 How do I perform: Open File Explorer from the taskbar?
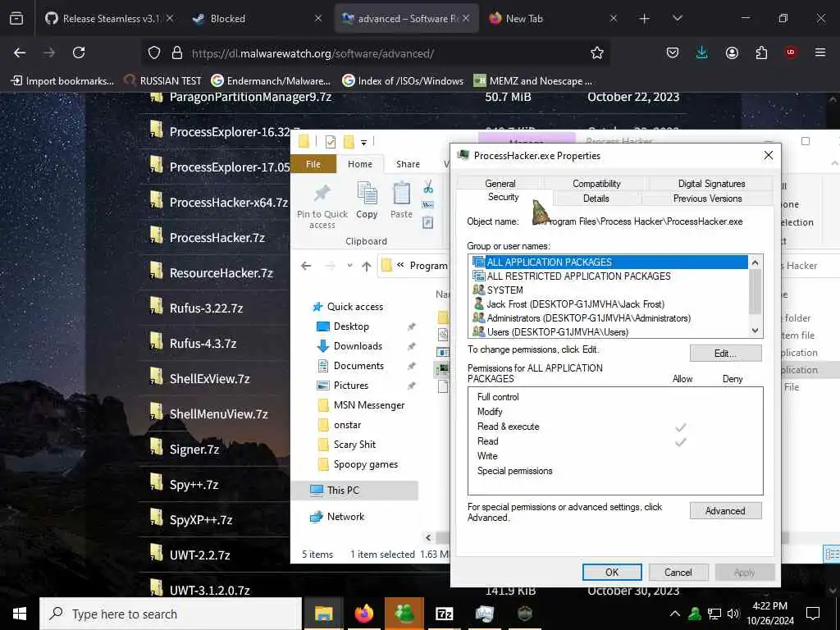pos(323,614)
